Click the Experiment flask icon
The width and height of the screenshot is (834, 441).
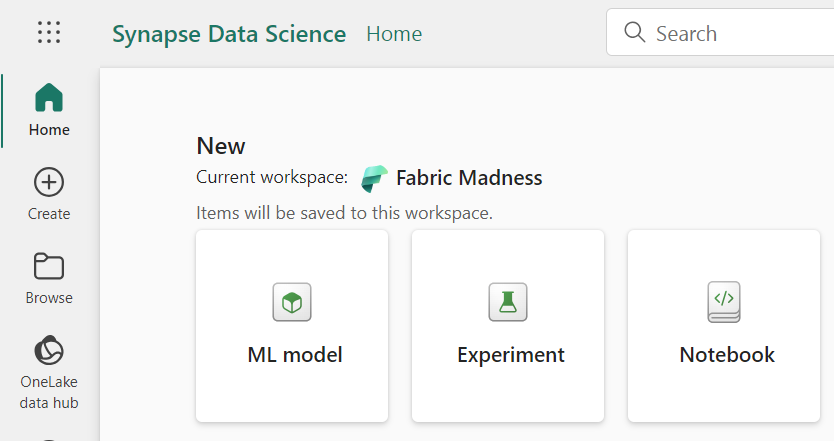click(x=508, y=301)
